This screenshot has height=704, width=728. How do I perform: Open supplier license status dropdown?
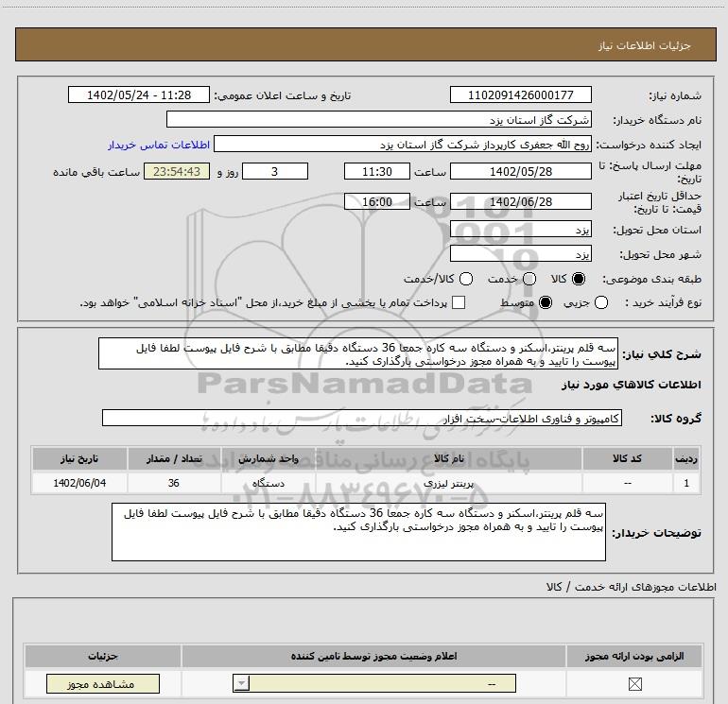[x=373, y=683]
